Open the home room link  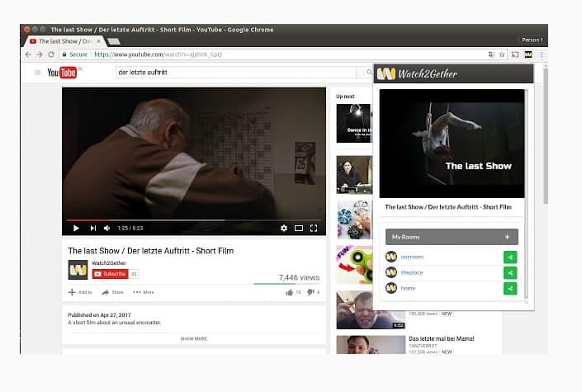tap(408, 288)
